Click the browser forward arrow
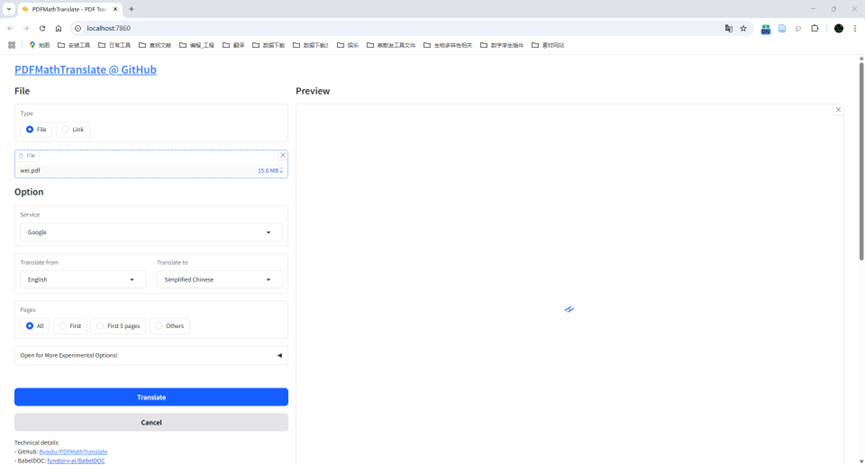Viewport: 865px width, 465px height. click(x=26, y=28)
